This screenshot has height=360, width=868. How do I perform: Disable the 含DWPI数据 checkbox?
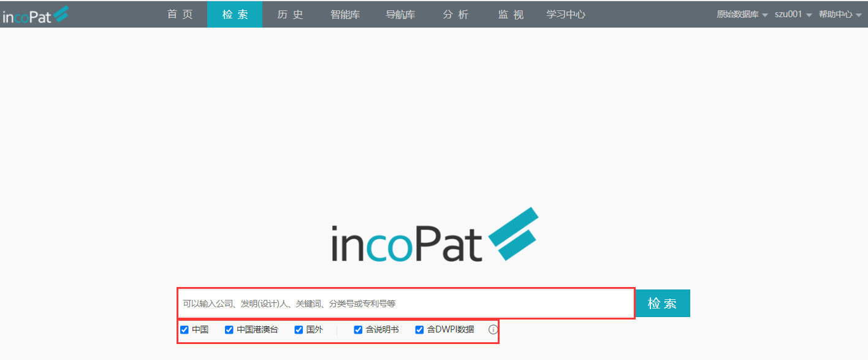point(420,330)
